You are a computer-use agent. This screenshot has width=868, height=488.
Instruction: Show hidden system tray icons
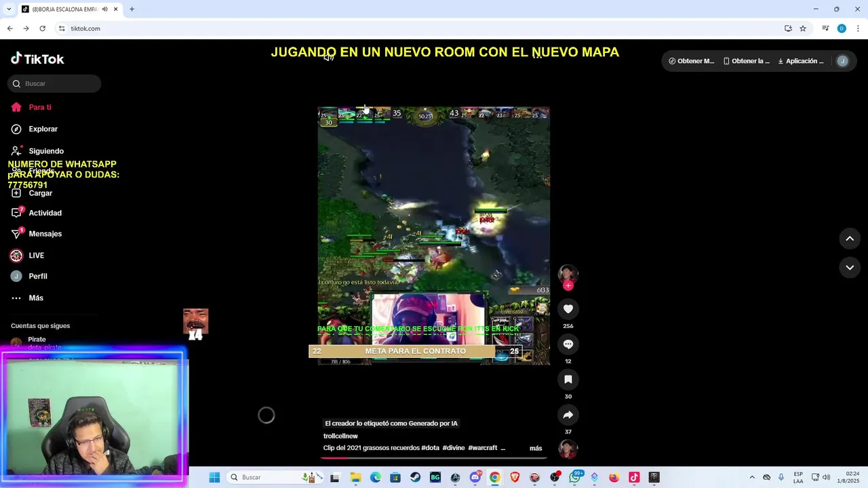tap(751, 477)
